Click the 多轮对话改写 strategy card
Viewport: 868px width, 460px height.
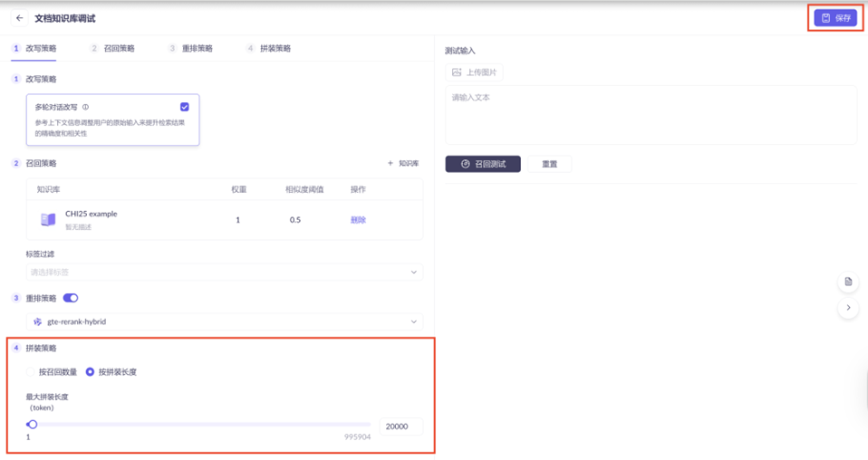coord(113,120)
